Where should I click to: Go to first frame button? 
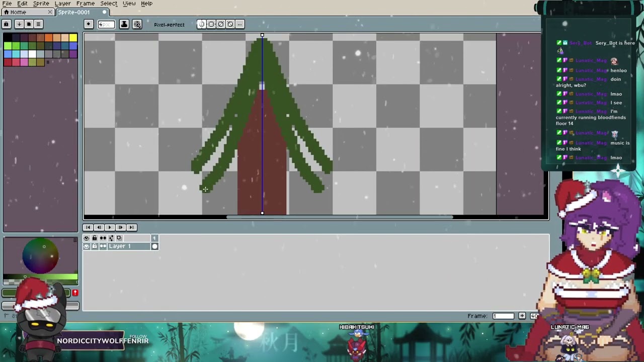88,227
